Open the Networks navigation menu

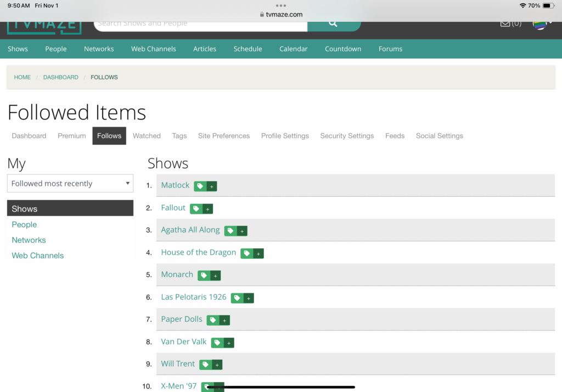pyautogui.click(x=99, y=49)
